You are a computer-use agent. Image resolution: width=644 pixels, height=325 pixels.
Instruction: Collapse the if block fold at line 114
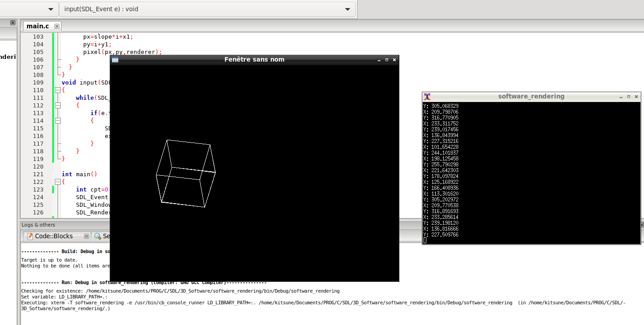58,120
